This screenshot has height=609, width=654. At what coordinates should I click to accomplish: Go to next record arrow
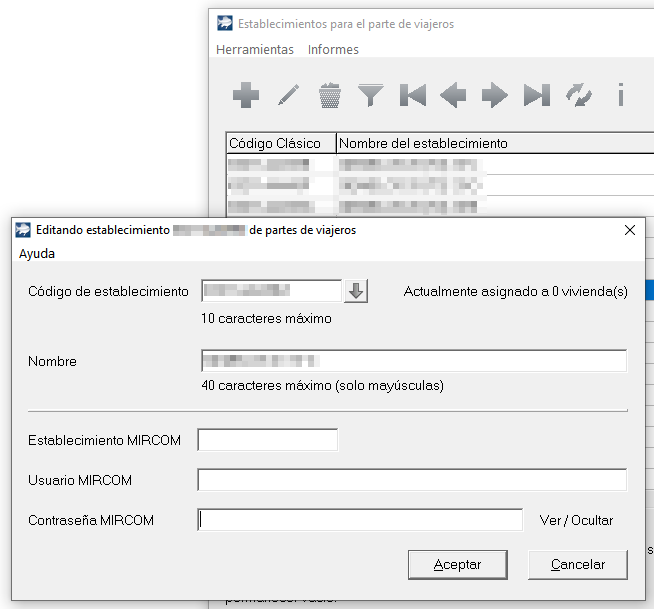click(x=495, y=96)
